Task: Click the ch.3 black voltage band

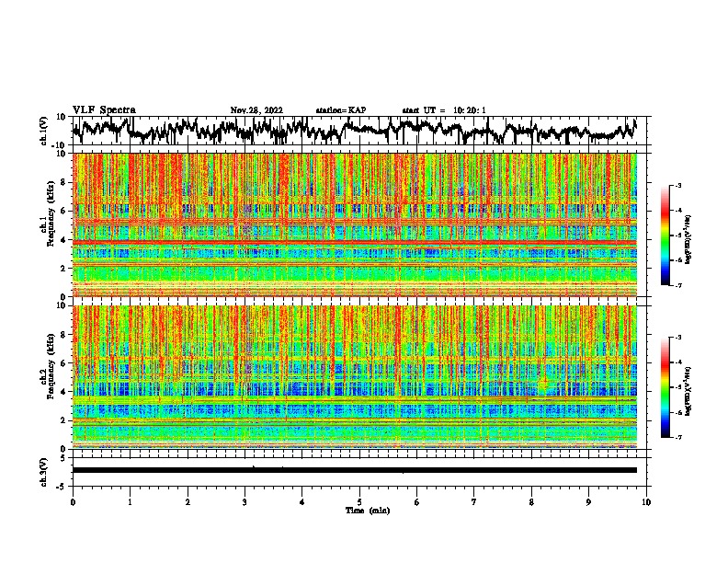Action: click(x=355, y=470)
